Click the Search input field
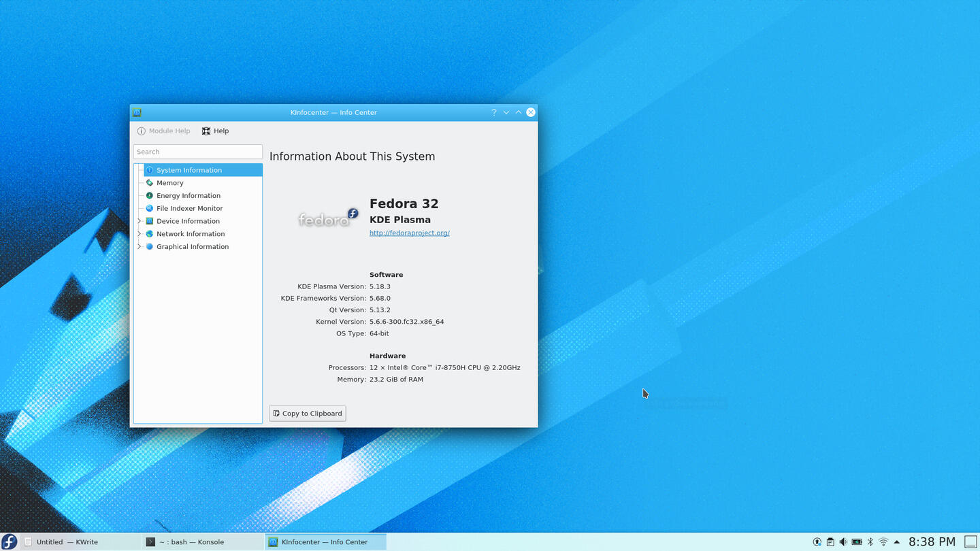 pos(198,152)
